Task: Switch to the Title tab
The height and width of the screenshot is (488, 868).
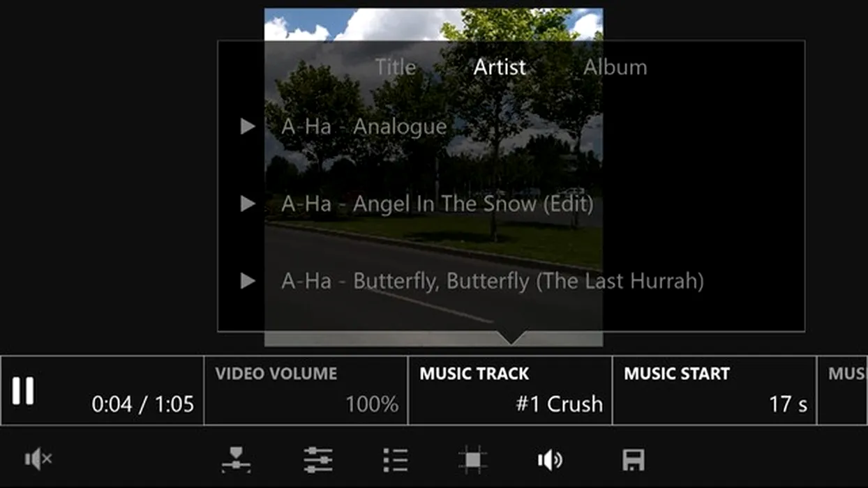Action: [396, 67]
